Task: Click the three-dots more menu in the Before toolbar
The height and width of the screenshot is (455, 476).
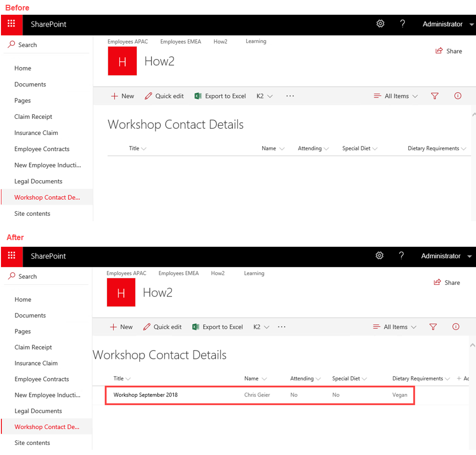Action: point(290,96)
